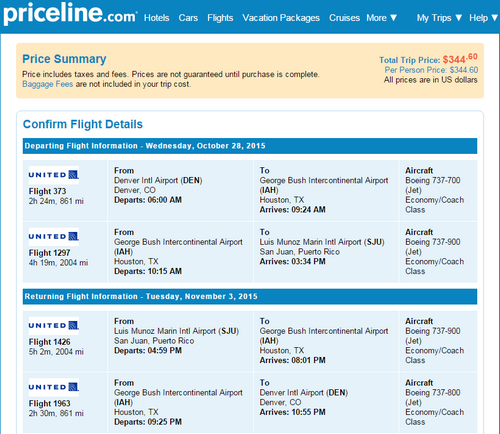Select Flights in the top navigation
Image resolution: width=500 pixels, height=434 pixels.
220,18
